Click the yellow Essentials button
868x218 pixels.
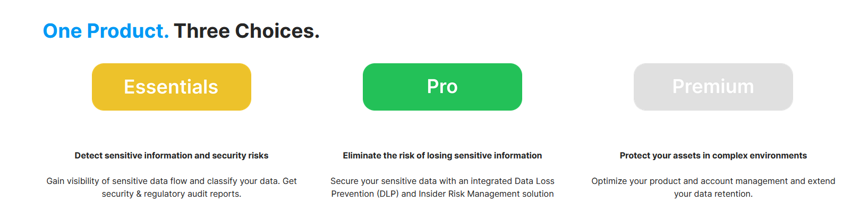(x=171, y=87)
